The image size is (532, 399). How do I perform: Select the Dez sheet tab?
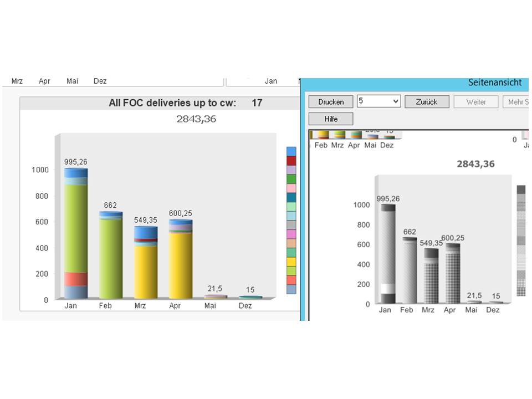[100, 81]
